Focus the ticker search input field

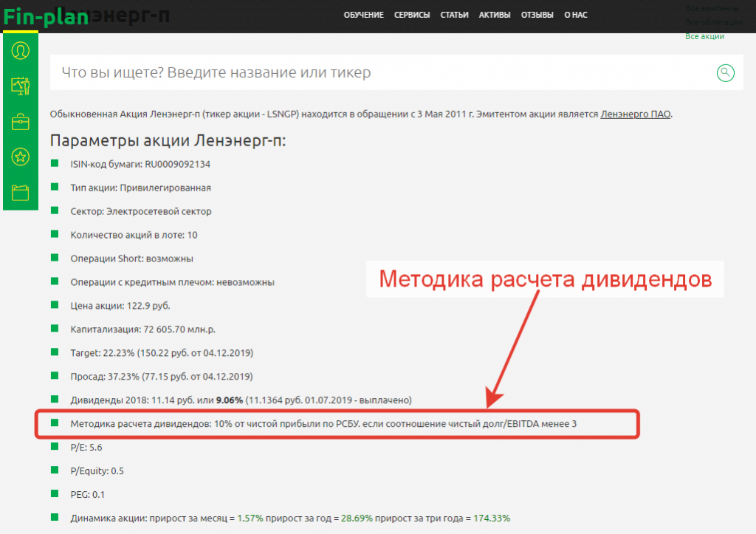[x=377, y=72]
